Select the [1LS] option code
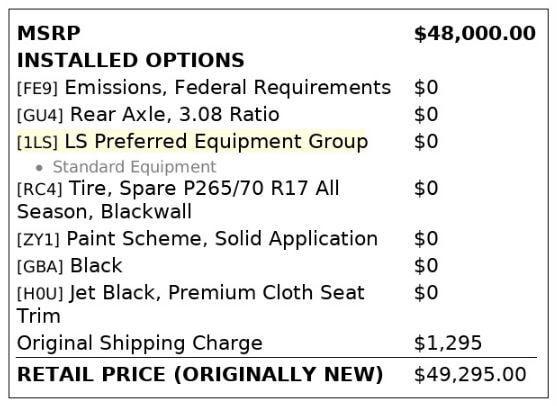Image resolution: width=557 pixels, height=406 pixels. [x=37, y=142]
